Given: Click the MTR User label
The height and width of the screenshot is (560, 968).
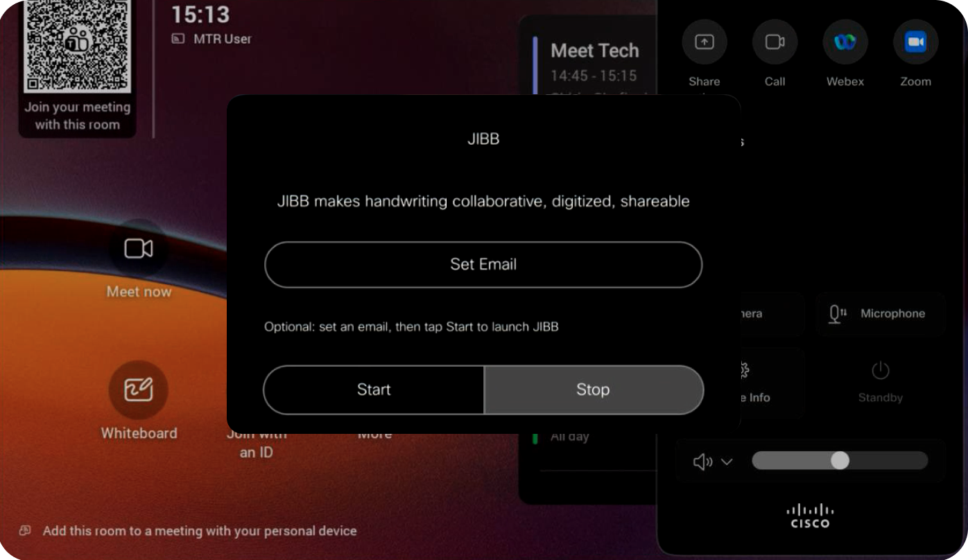Looking at the screenshot, I should (x=222, y=39).
